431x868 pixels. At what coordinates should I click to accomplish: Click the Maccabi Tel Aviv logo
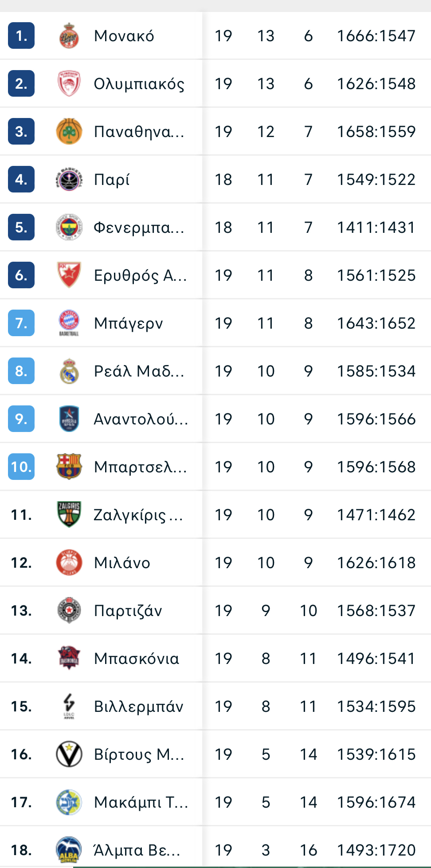click(x=69, y=802)
